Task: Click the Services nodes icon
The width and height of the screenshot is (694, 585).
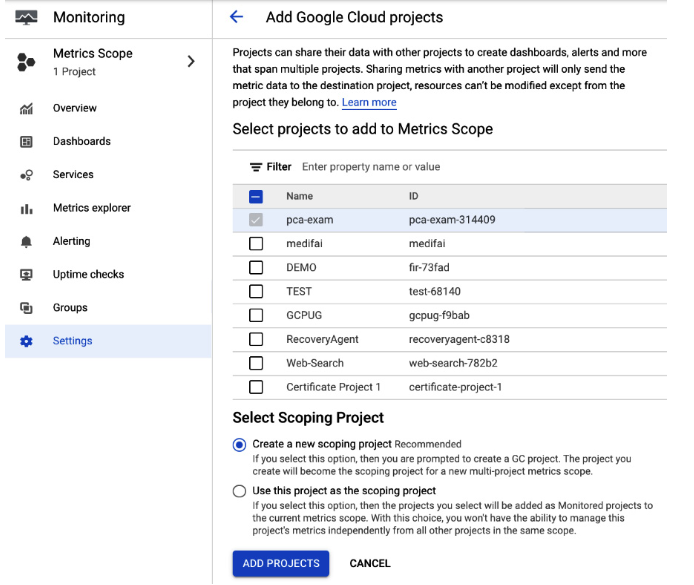Action: coord(26,175)
